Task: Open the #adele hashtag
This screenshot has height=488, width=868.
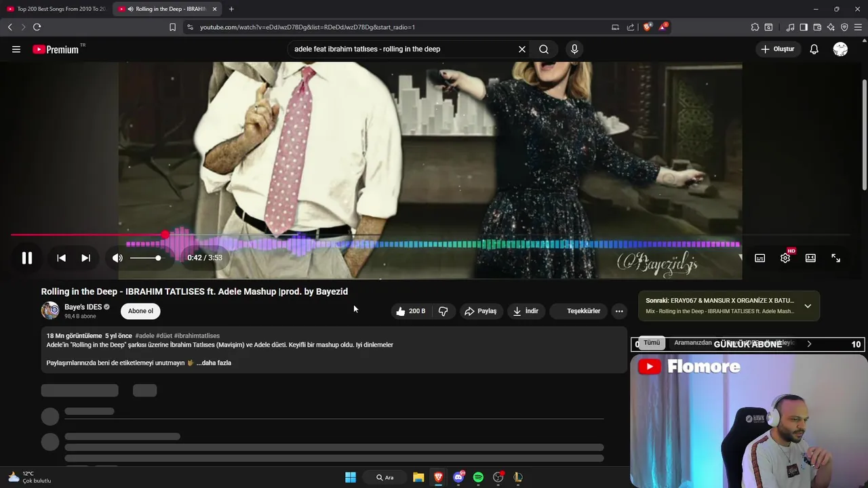Action: tap(144, 335)
